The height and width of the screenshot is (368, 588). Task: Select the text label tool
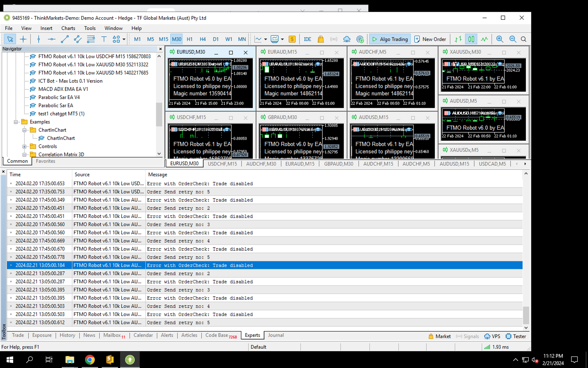[104, 39]
